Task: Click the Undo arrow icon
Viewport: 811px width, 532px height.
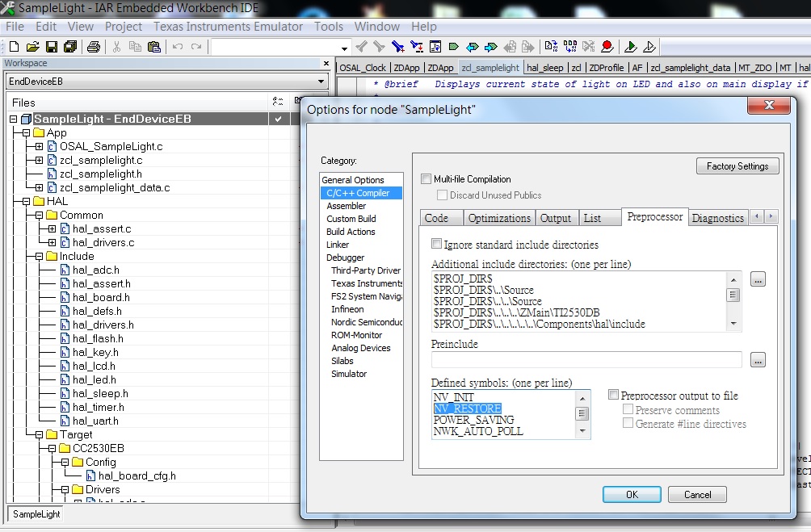Action: [178, 47]
